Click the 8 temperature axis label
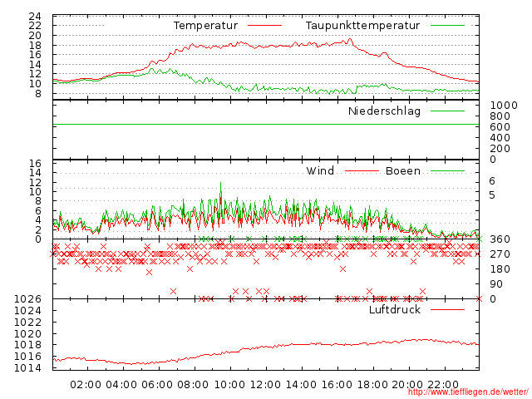 coord(38,94)
